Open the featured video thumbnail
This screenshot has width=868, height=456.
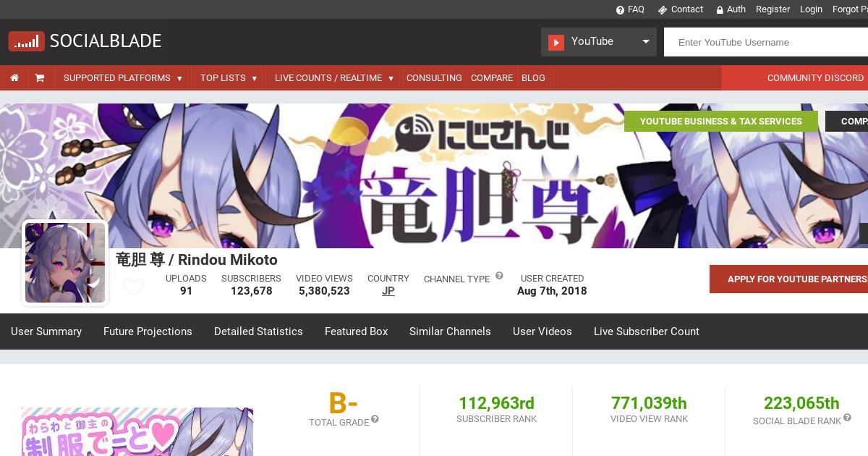(137, 432)
